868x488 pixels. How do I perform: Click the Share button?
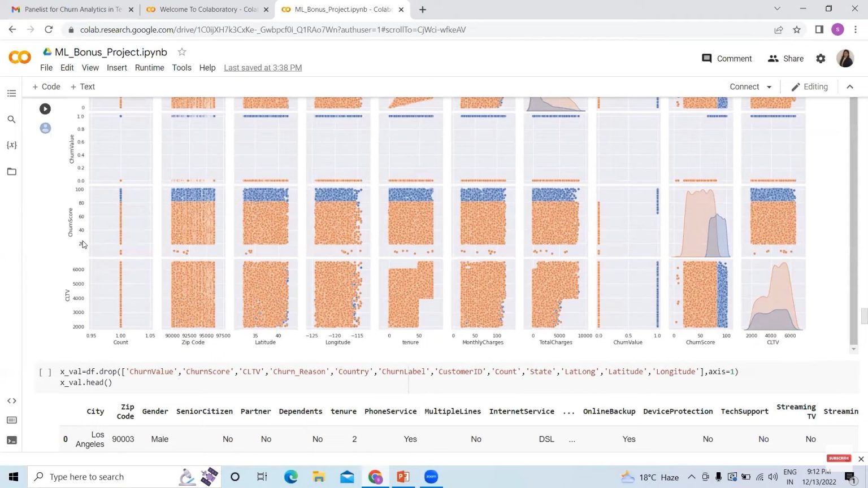tap(785, 58)
